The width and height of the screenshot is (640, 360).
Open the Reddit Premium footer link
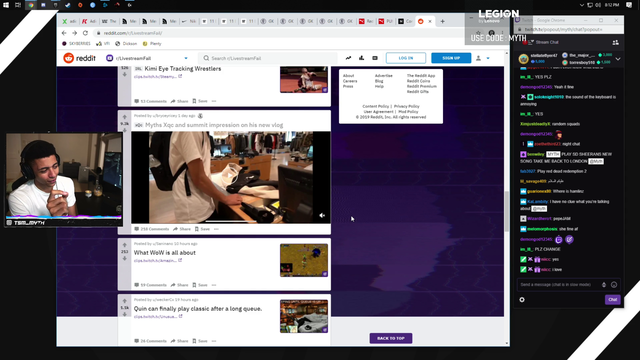click(422, 87)
